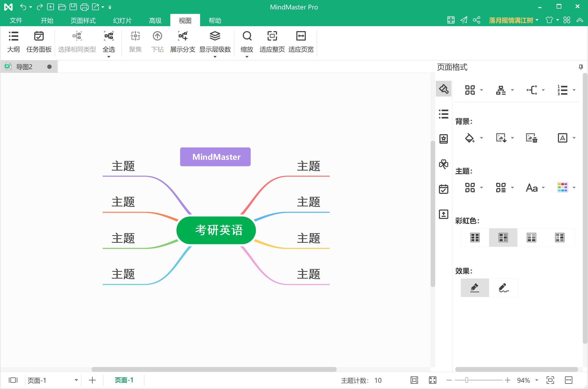
Task: Select the MindMaster floating topic
Action: tap(215, 157)
